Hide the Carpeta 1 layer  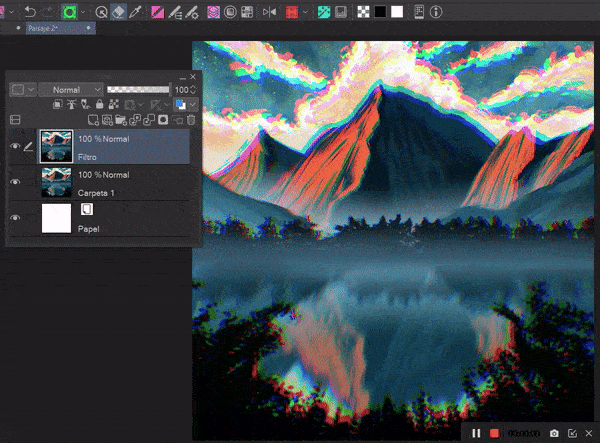pyautogui.click(x=15, y=182)
